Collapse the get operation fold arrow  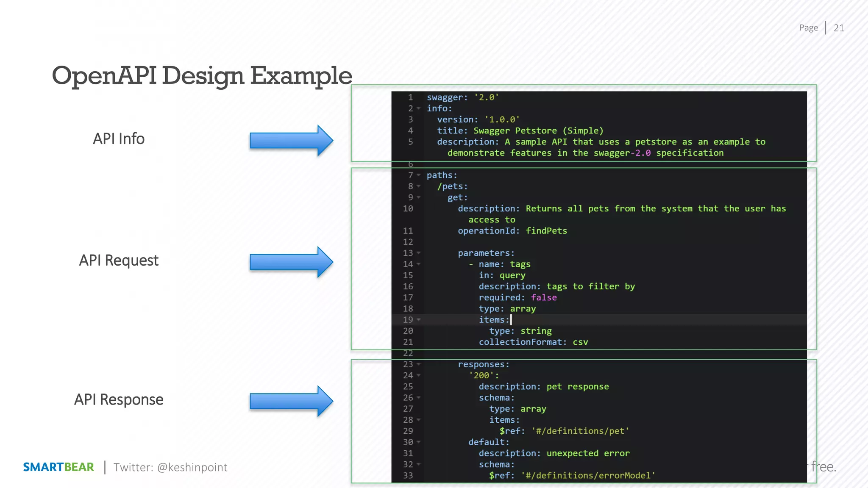click(x=419, y=197)
